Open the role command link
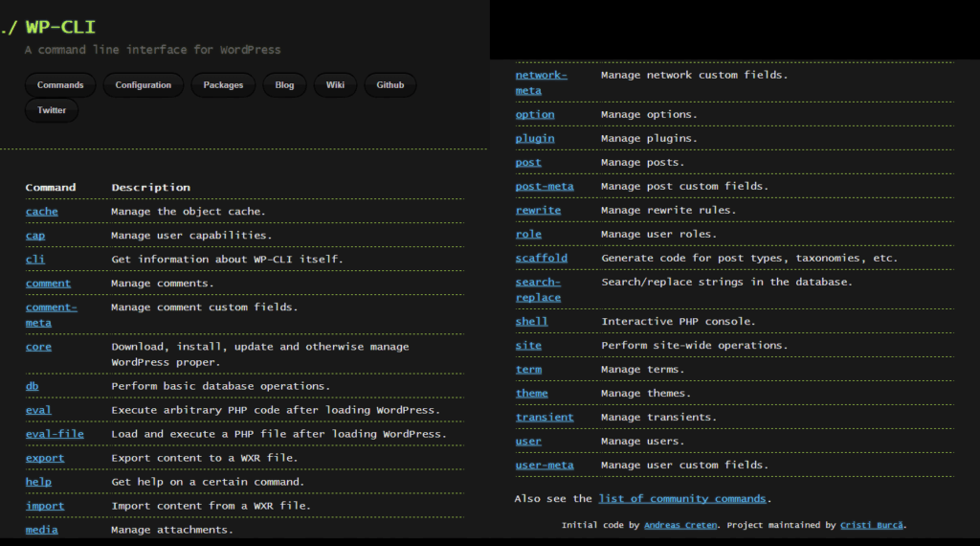This screenshot has width=980, height=546. 528,234
